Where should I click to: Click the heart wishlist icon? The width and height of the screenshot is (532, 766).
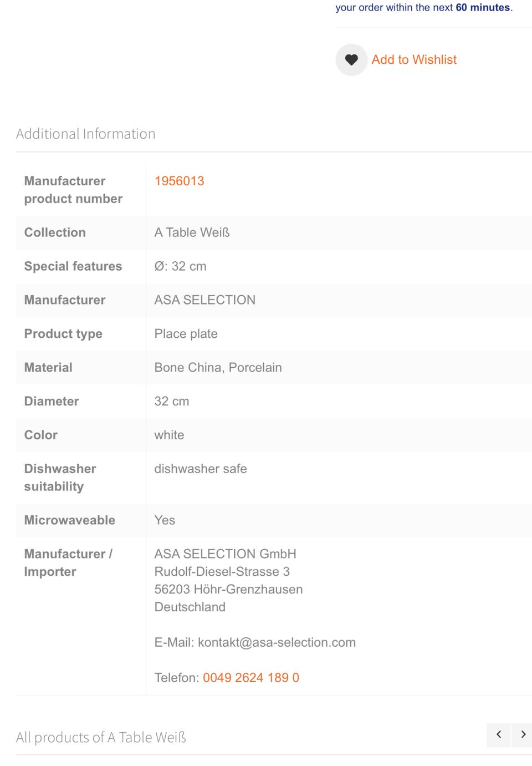351,60
